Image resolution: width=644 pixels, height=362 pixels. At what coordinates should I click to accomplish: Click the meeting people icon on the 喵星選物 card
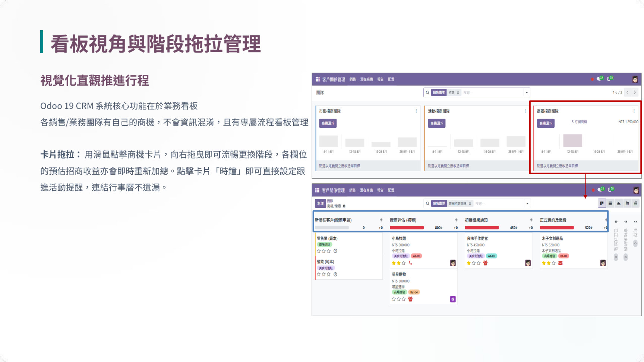point(410,299)
